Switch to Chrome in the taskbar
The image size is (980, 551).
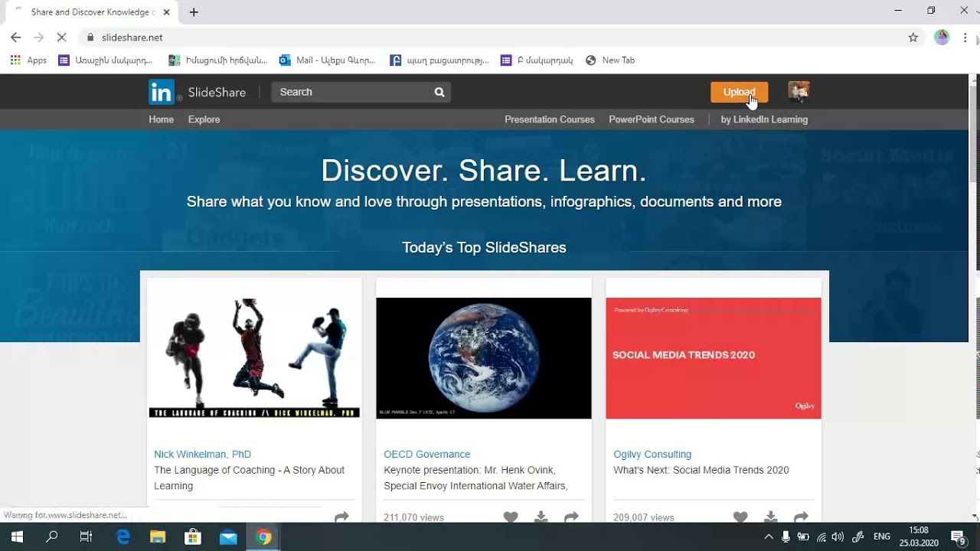click(x=263, y=537)
